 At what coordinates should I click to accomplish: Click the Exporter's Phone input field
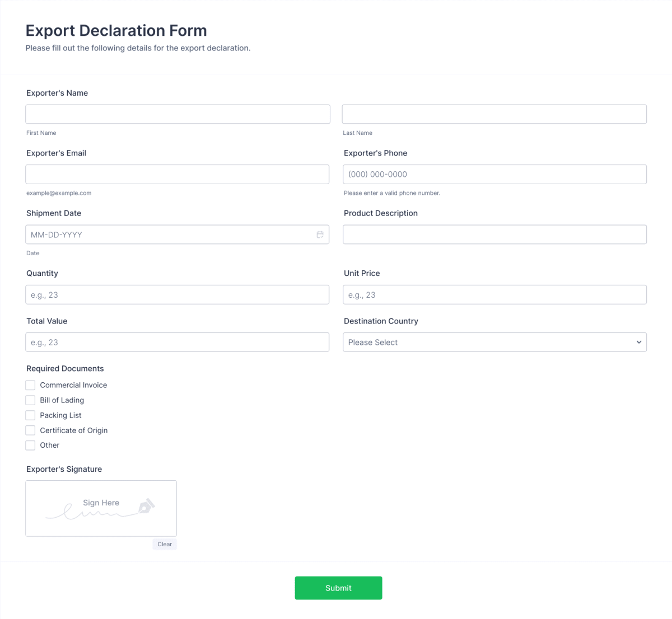494,174
